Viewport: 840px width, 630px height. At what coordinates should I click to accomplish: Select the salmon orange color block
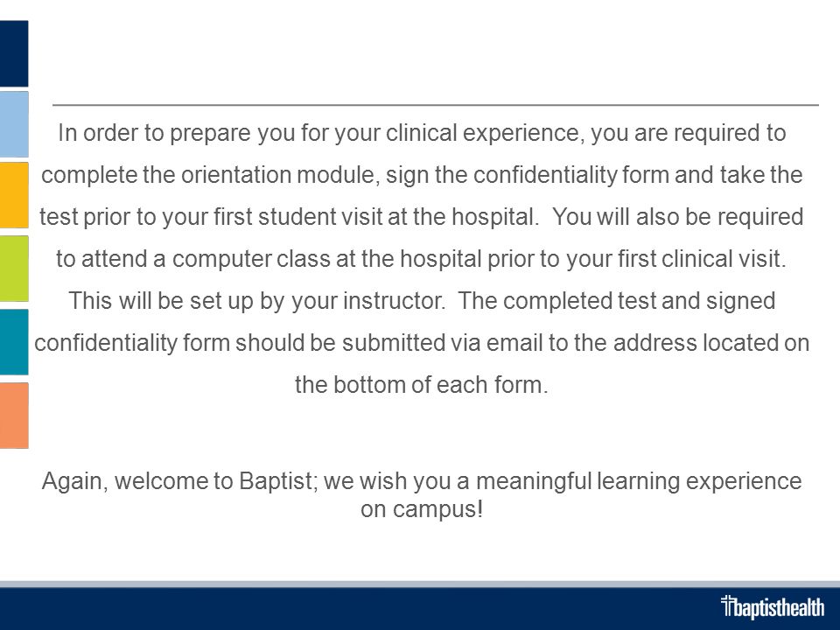[14, 415]
